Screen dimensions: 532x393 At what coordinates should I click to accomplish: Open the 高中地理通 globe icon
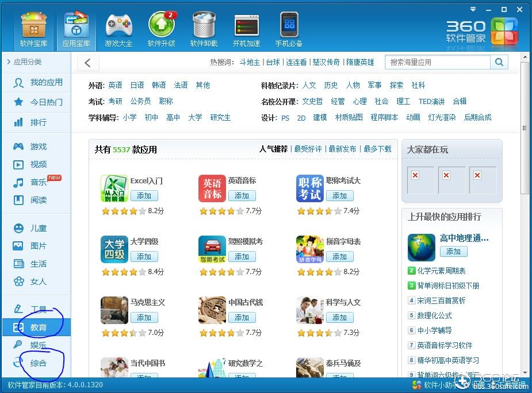point(422,248)
